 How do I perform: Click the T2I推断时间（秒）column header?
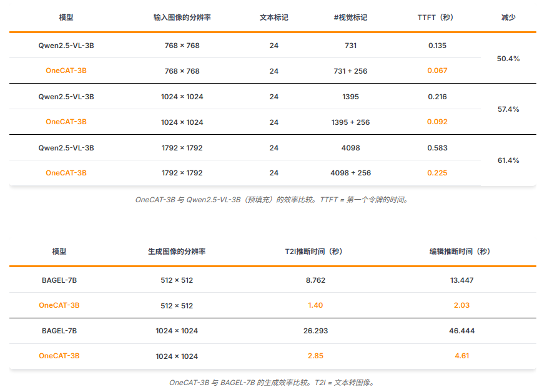point(313,252)
